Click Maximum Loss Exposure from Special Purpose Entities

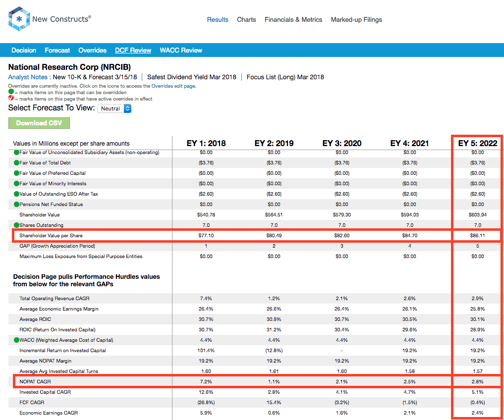click(81, 257)
